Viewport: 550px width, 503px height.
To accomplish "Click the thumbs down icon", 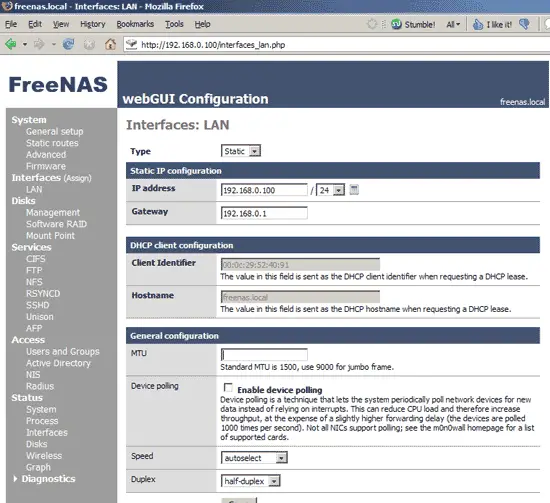I will coord(525,24).
